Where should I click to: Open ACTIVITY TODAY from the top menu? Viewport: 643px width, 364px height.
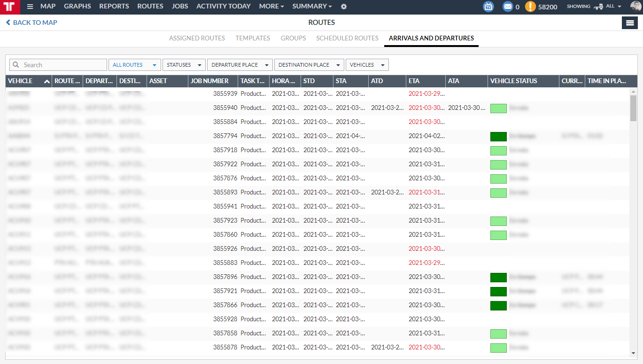tap(224, 7)
